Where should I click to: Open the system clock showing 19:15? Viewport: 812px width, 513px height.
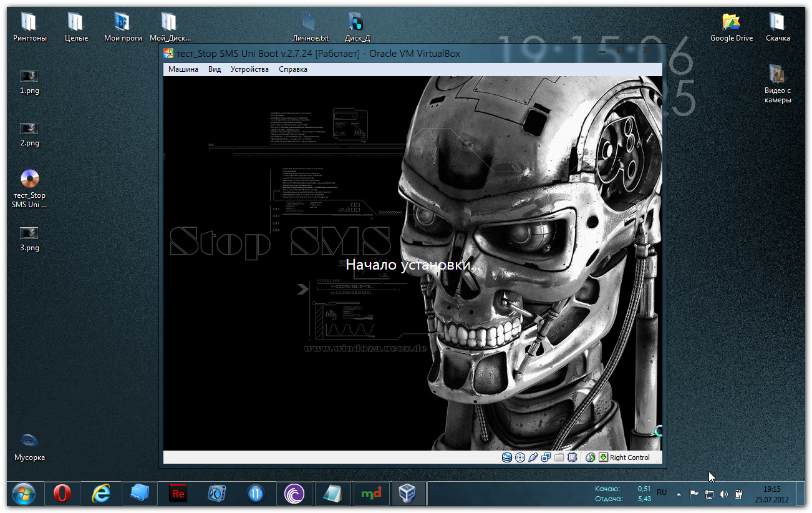click(771, 494)
